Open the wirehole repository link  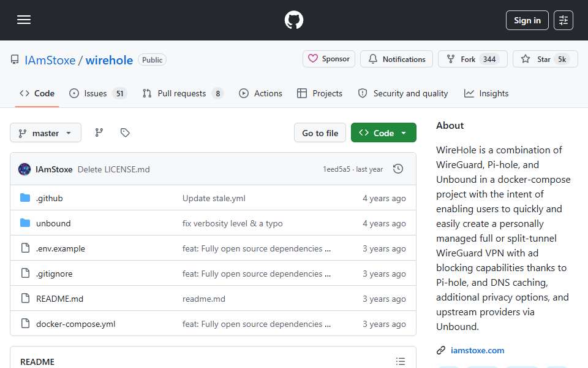point(109,60)
